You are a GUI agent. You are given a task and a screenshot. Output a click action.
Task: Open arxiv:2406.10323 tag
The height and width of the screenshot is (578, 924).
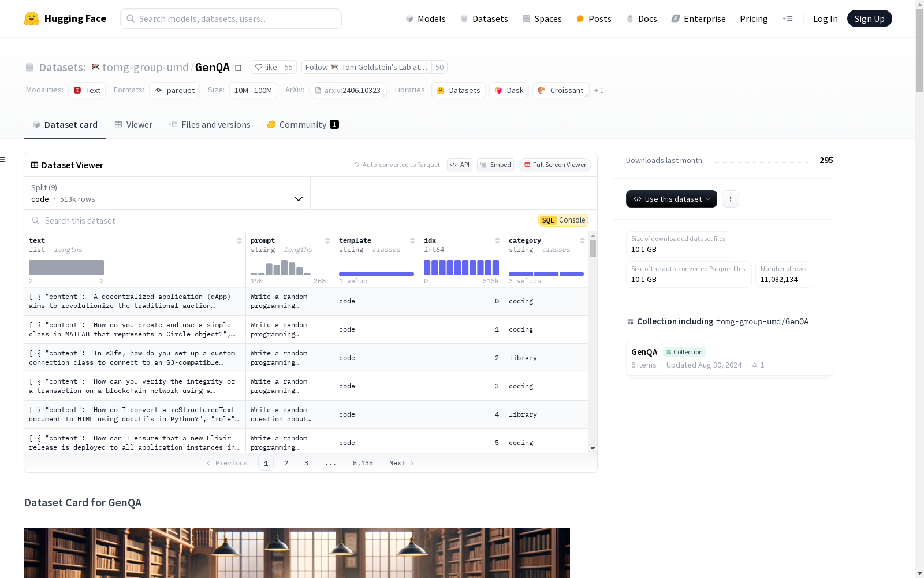click(348, 90)
